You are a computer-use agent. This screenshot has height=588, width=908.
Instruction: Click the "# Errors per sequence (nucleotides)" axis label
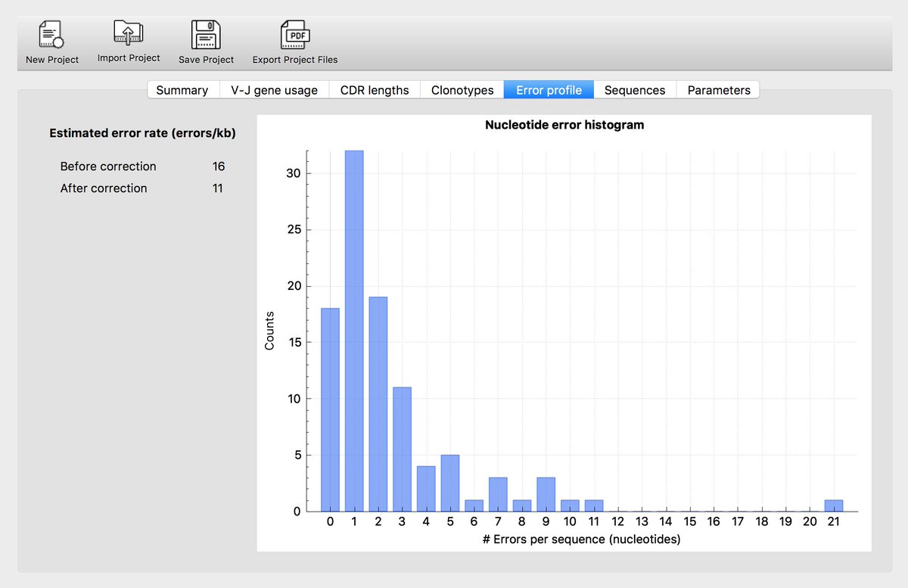582,540
